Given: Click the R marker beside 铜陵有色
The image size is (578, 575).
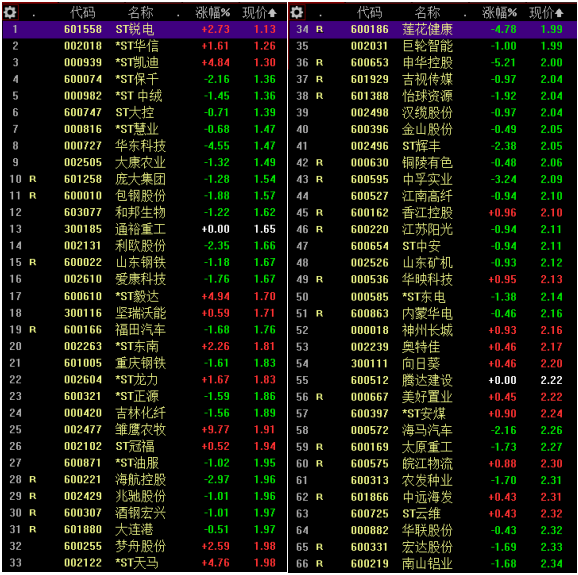Looking at the screenshot, I should click(319, 163).
